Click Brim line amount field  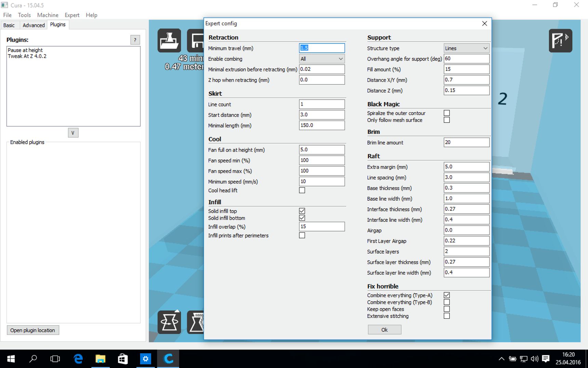click(x=466, y=142)
